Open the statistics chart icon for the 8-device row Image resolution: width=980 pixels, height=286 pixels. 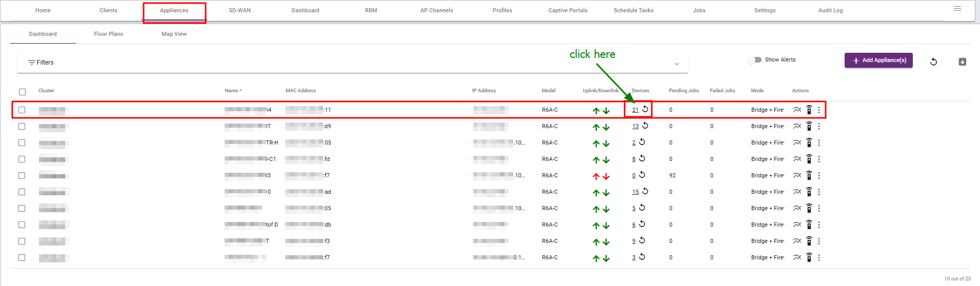click(x=797, y=159)
